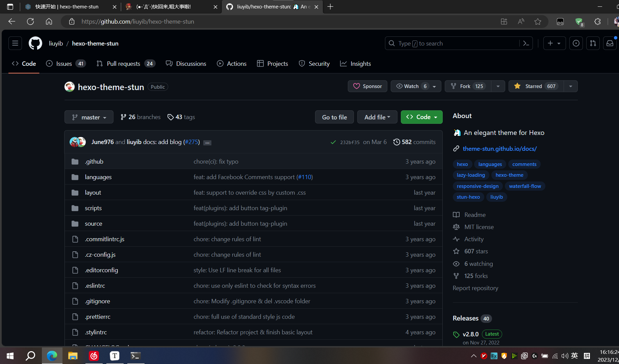
Task: Open the Insights tab
Action: click(x=355, y=64)
